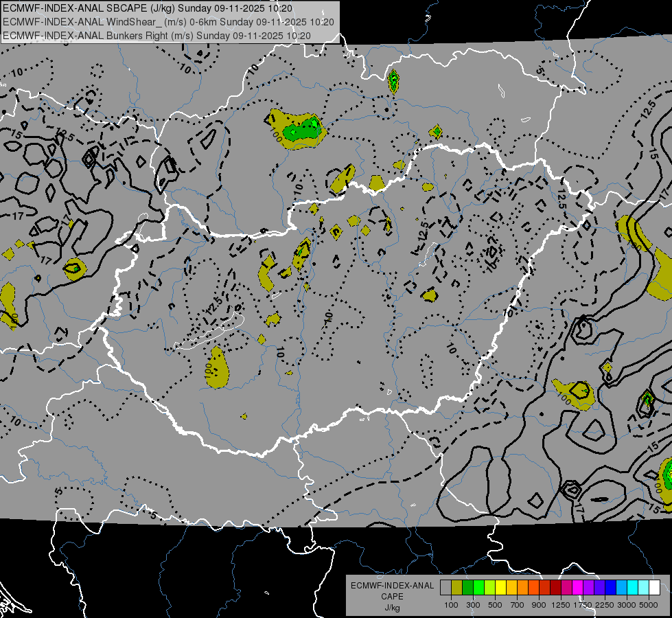Select the olive 100 J/kg legend swatch
672x618 pixels.
(x=457, y=587)
